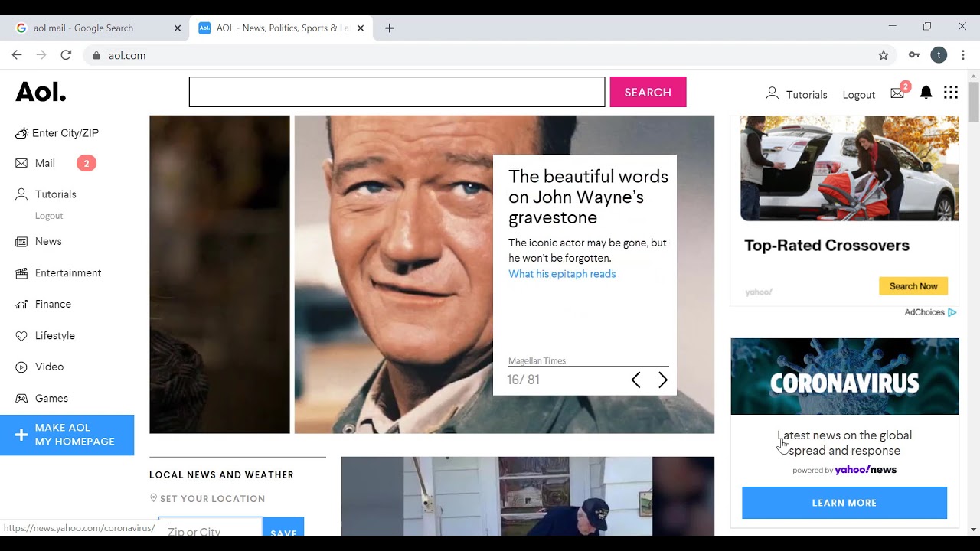Click the video thumbnail below slideshow

coord(528,496)
